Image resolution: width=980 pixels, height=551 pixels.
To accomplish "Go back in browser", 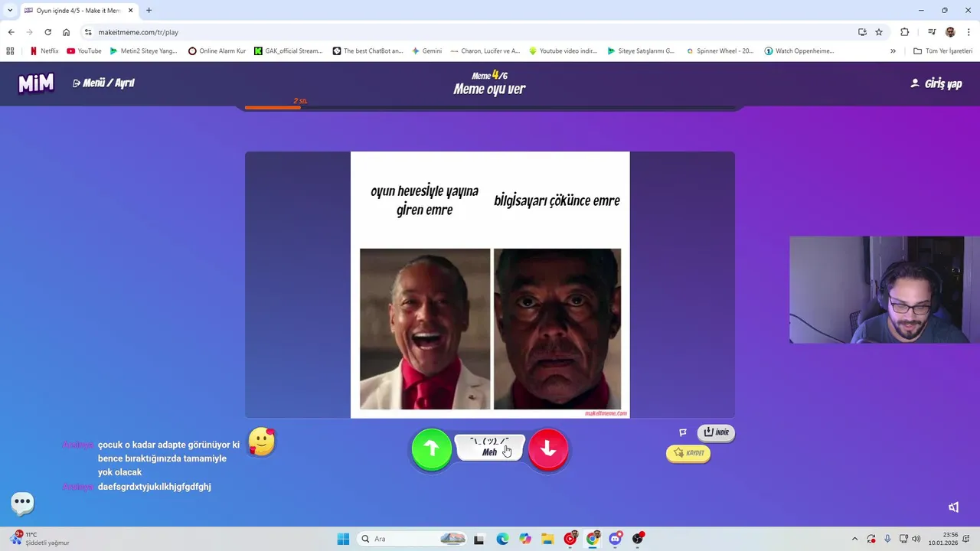I will pyautogui.click(x=11, y=32).
